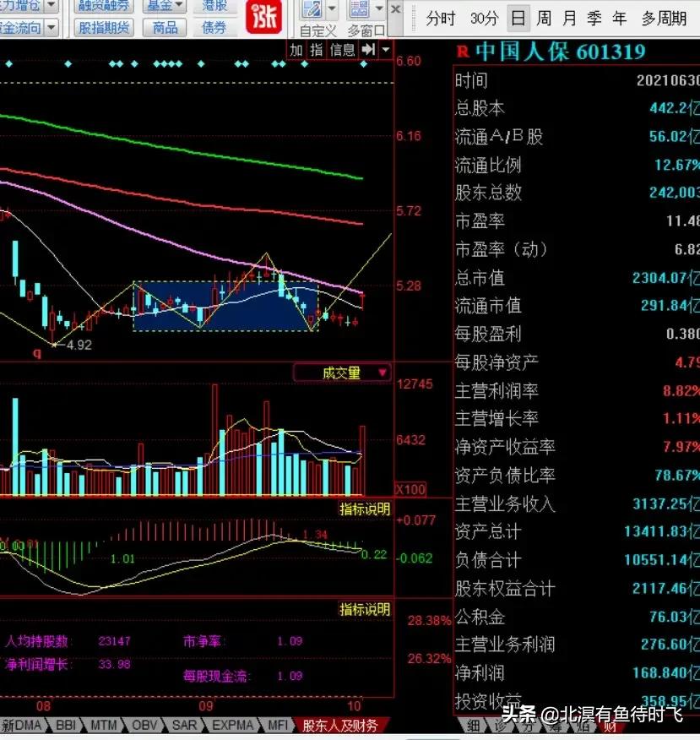Click the 4.92 low price label on chart
Viewport: 700px width, 740px height.
[x=79, y=345]
